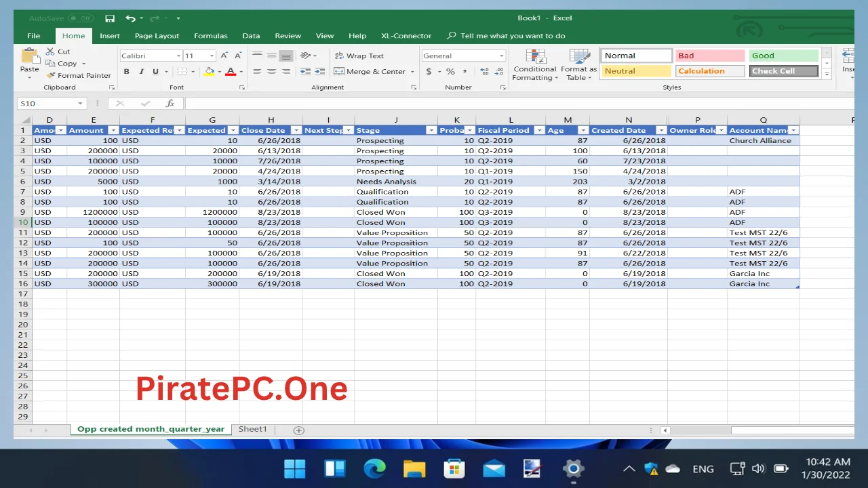Open Microsoft Edge from taskbar
The height and width of the screenshot is (488, 868).
point(374,468)
